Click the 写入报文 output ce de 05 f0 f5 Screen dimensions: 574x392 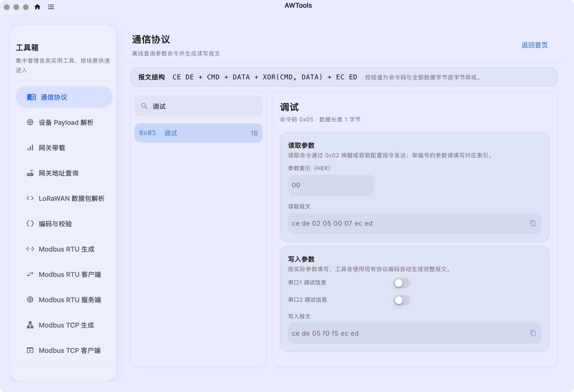(325, 333)
